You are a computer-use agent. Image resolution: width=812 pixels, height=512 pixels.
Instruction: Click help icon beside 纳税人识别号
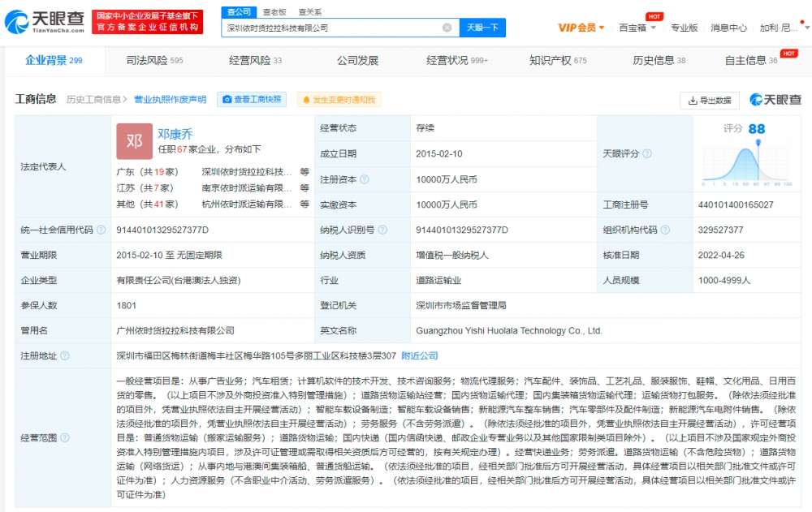point(382,230)
